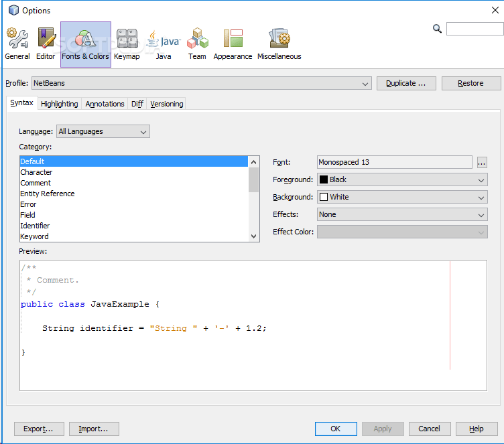
Task: Open the Editor options category
Action: click(x=46, y=44)
